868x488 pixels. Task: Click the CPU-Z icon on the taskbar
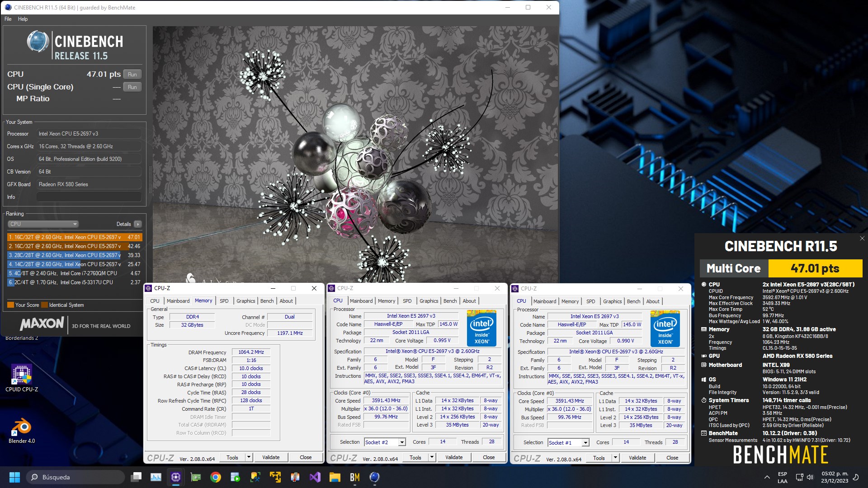click(176, 477)
